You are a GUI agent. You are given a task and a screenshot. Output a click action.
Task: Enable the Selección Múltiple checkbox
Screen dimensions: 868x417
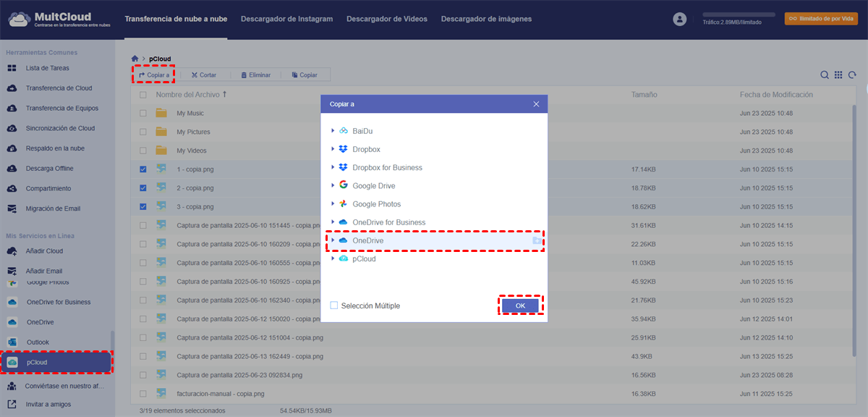point(333,306)
